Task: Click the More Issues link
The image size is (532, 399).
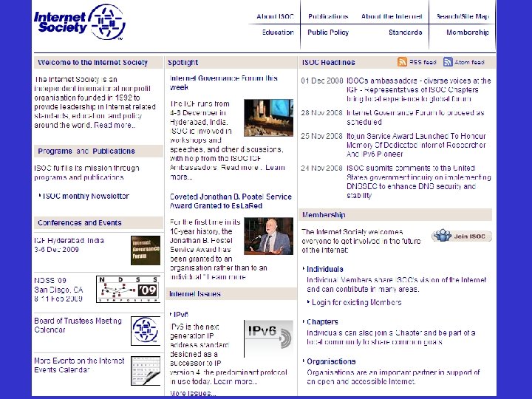Action: [193, 394]
